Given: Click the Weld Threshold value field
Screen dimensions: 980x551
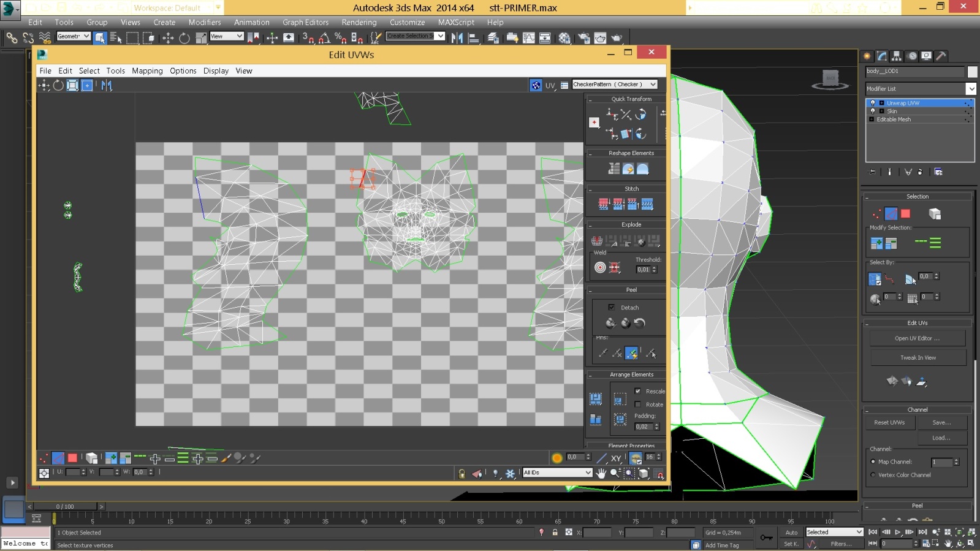Looking at the screenshot, I should click(x=644, y=270).
